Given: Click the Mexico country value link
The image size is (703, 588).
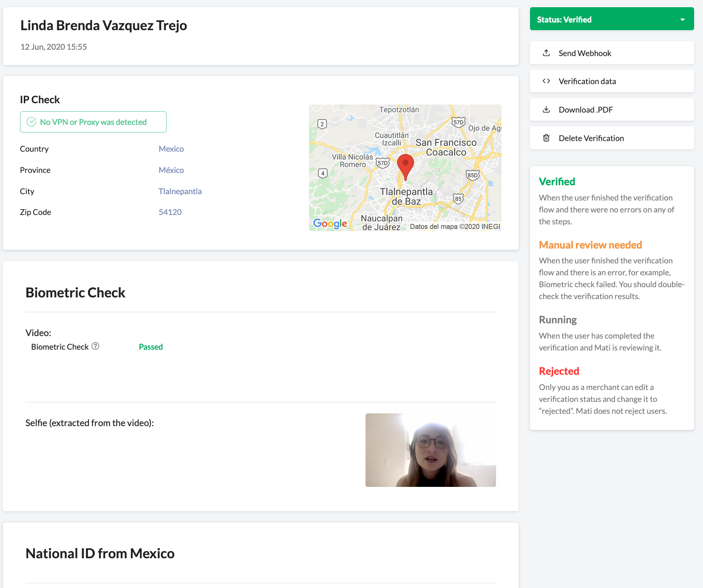Looking at the screenshot, I should (171, 149).
